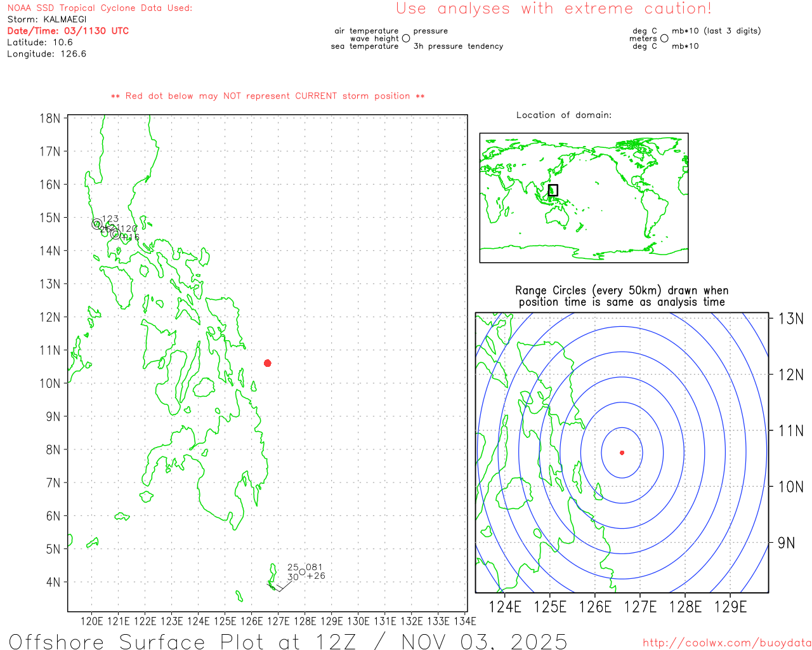Click the 'mb*10 (last 3 digits)' legend text
This screenshot has height=650, width=812.
pyautogui.click(x=716, y=31)
